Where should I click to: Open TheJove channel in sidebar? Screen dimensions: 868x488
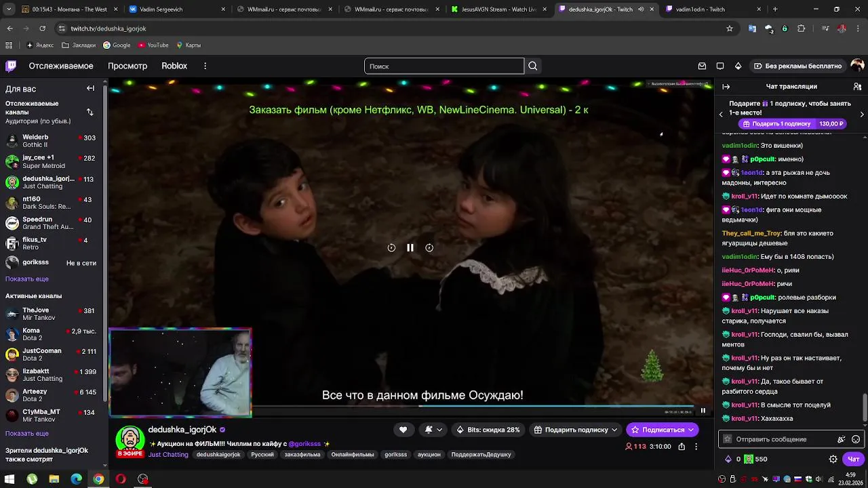click(x=52, y=314)
